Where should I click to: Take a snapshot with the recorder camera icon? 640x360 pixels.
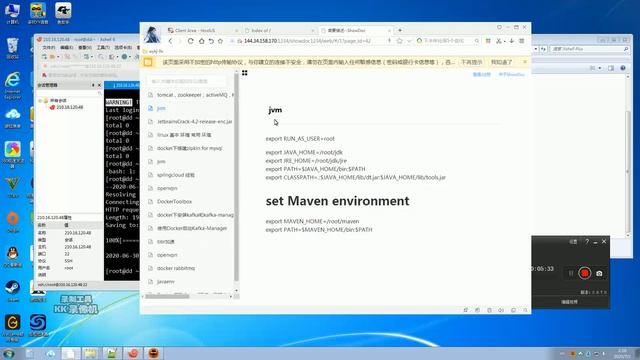point(599,273)
